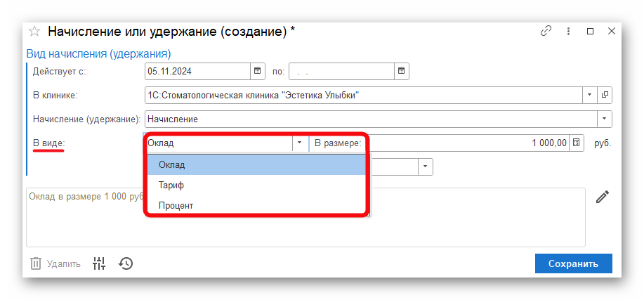Focus the empty 'по' date field

pos(342,71)
